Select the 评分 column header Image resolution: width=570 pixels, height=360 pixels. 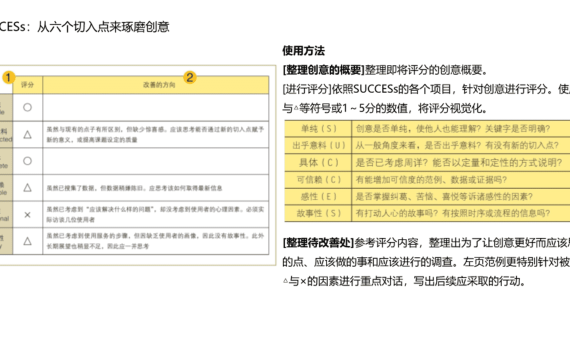coord(28,85)
